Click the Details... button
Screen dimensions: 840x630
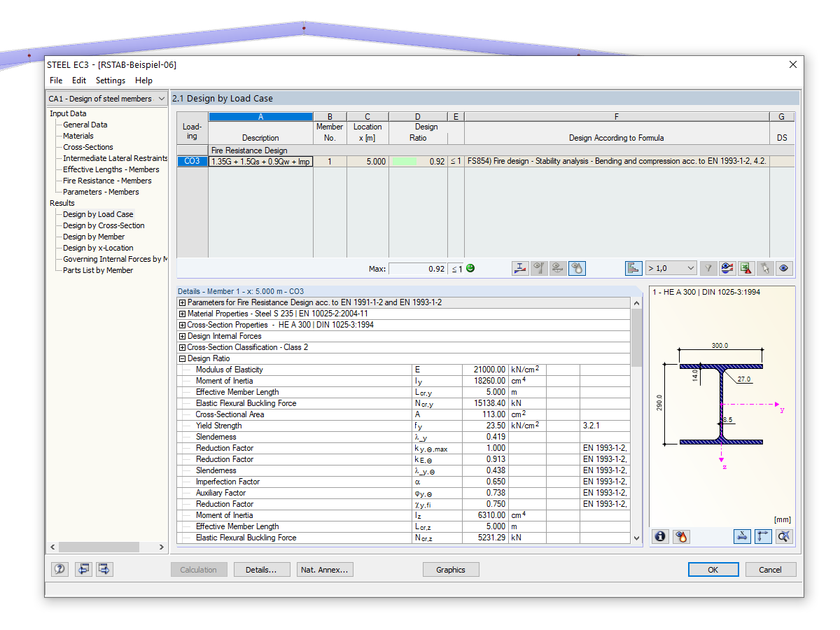[x=261, y=570]
